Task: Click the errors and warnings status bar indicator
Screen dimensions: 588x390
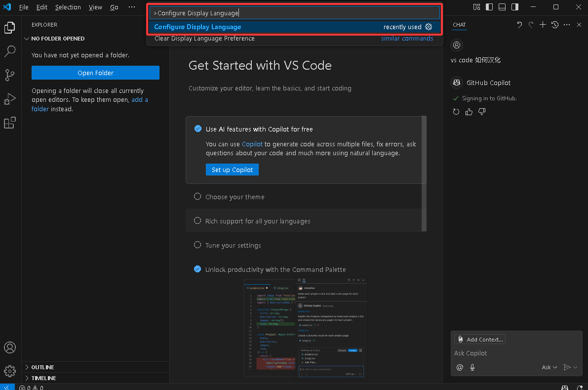Action: tap(31, 388)
